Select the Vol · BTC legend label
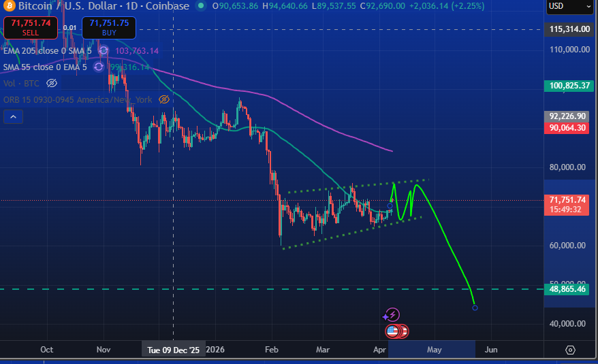 tap(21, 83)
